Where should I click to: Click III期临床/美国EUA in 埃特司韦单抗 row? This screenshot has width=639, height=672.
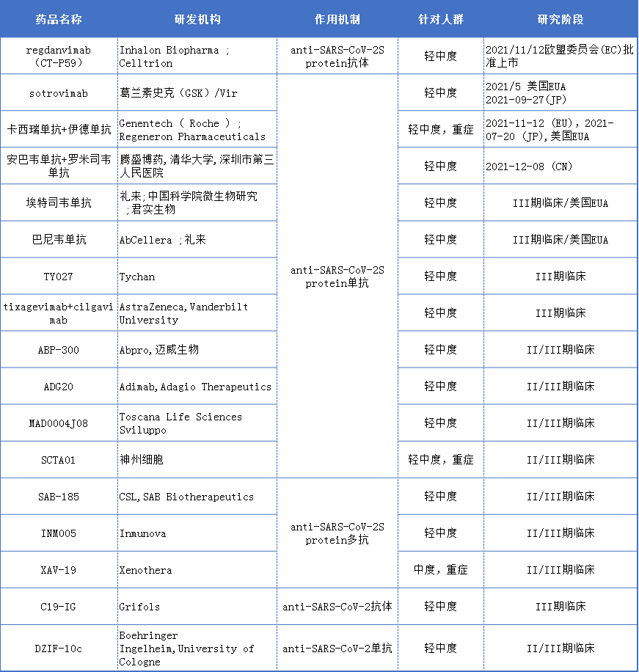pyautogui.click(x=561, y=202)
